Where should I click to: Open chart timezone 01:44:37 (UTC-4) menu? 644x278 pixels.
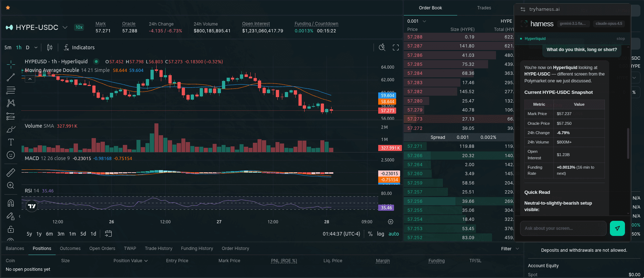coord(341,234)
